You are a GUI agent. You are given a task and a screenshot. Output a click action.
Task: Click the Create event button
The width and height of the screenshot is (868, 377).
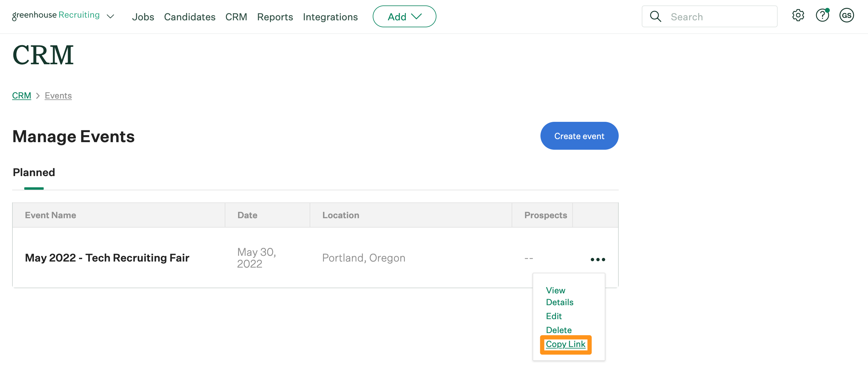[579, 136]
